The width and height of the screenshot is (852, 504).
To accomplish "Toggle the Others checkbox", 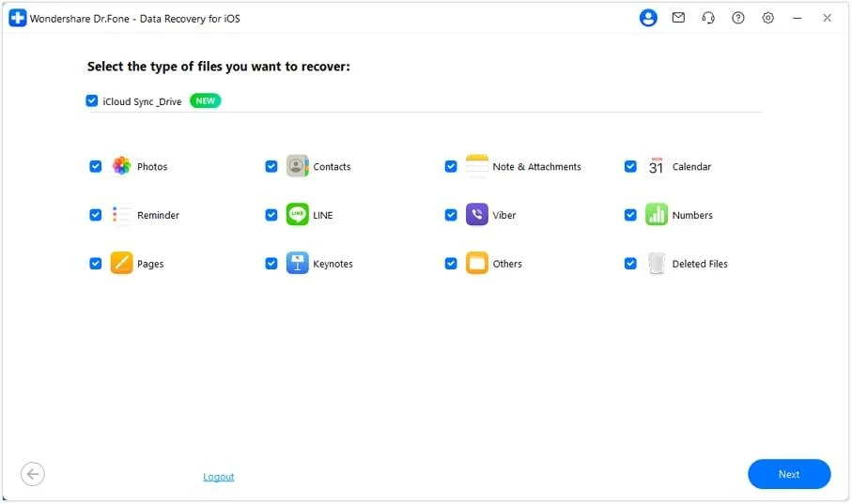I will coord(451,264).
